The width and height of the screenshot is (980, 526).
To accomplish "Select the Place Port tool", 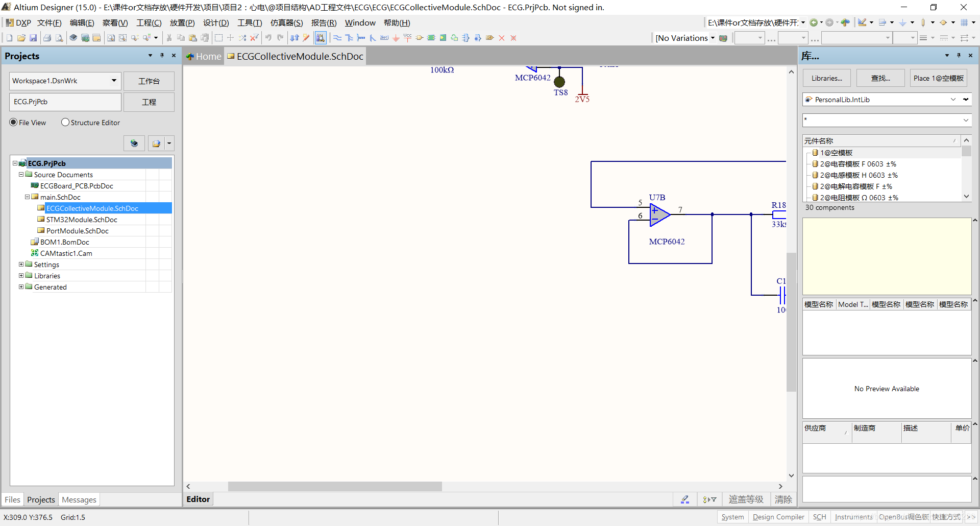I will coord(489,38).
